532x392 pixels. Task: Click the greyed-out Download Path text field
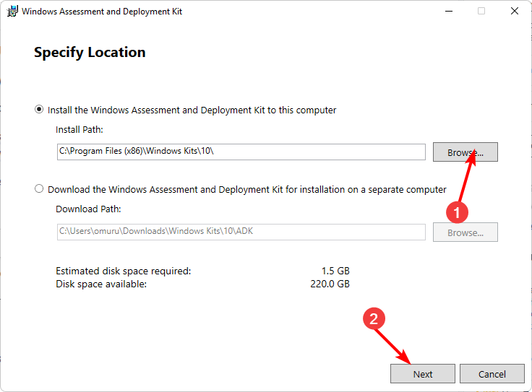click(241, 232)
